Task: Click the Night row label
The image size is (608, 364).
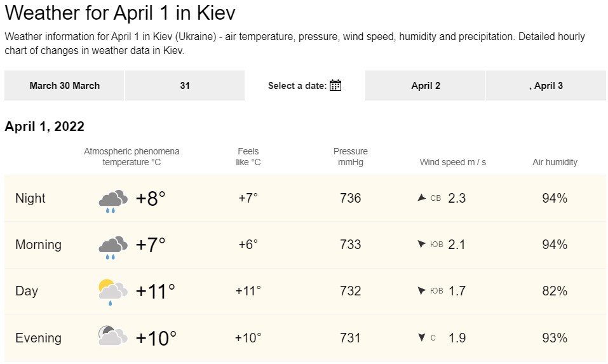Action: tap(30, 198)
